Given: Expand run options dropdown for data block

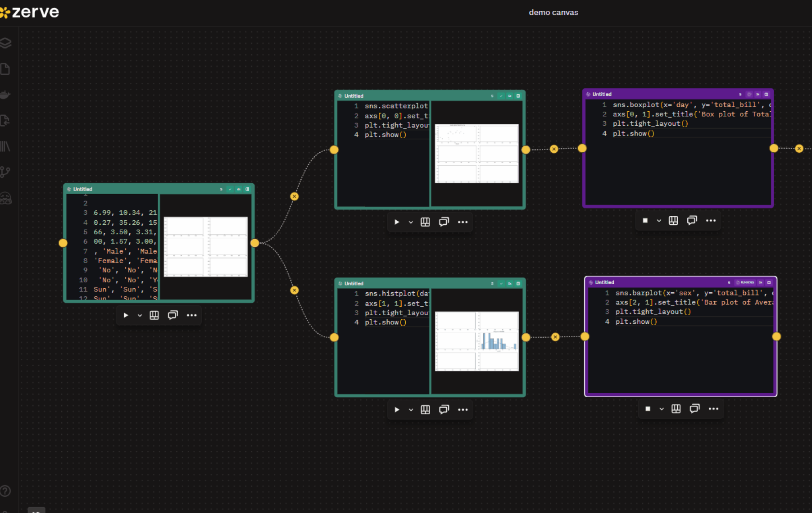Looking at the screenshot, I should coord(140,315).
